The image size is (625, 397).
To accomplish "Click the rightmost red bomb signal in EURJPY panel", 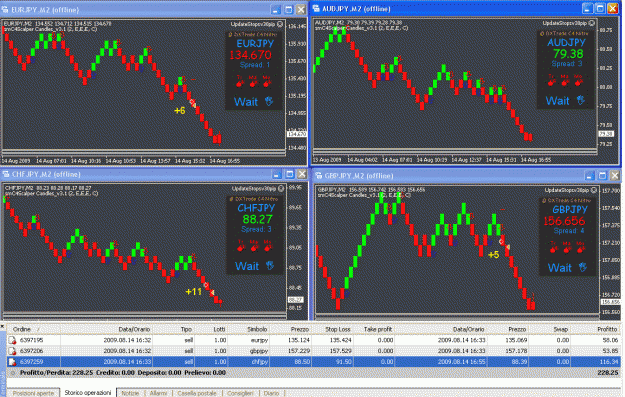I will (x=266, y=83).
